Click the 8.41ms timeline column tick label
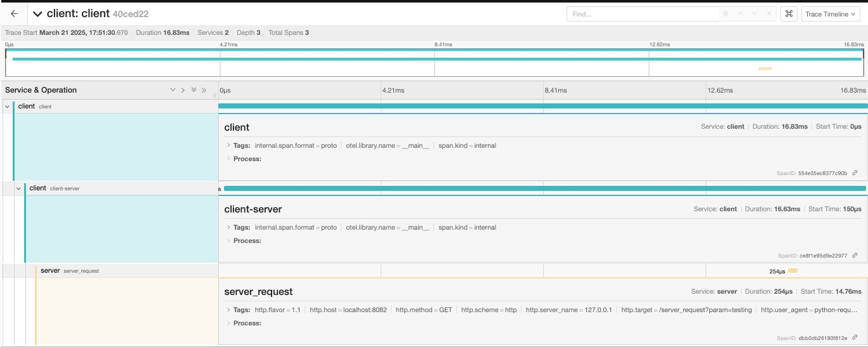This screenshot has height=347, width=868. [x=555, y=90]
